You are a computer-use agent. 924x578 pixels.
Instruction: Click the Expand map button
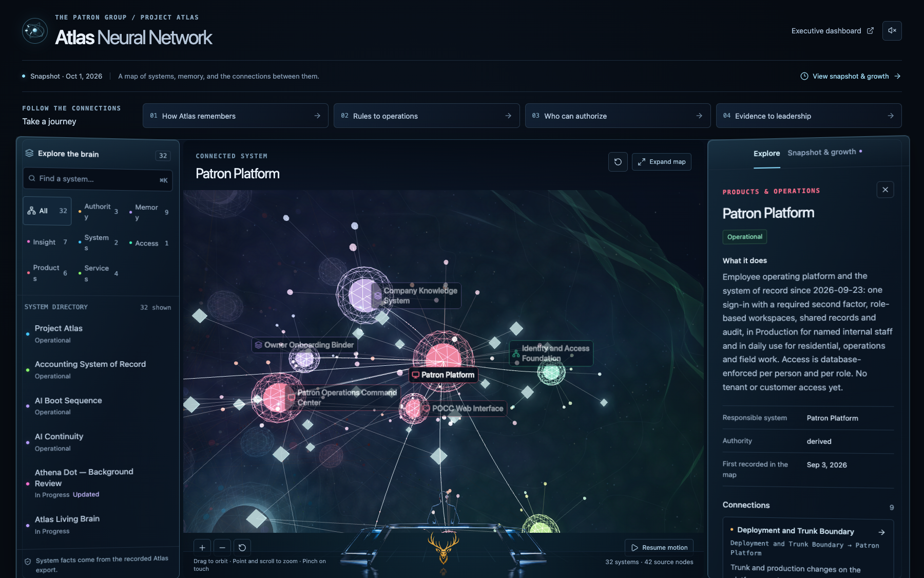coord(662,162)
